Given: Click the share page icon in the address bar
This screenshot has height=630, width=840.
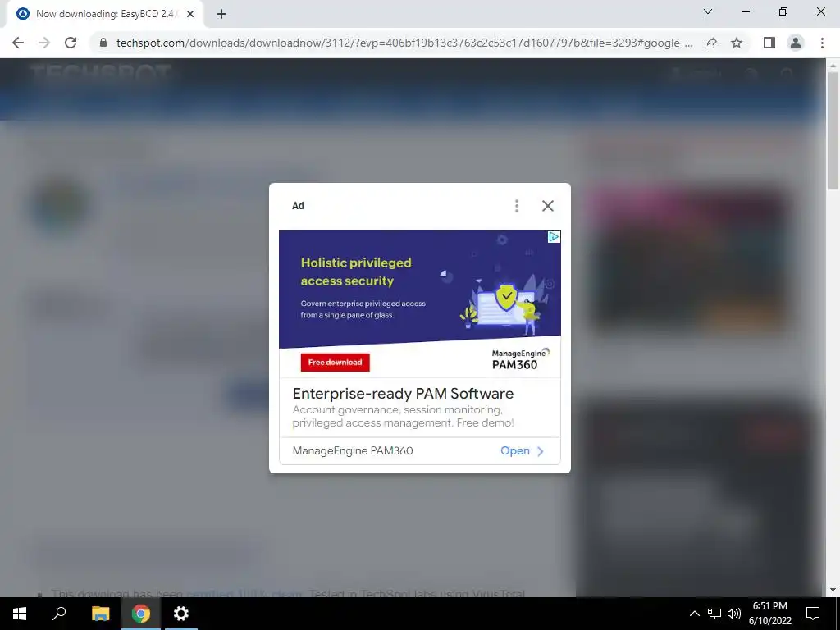Looking at the screenshot, I should (710, 43).
